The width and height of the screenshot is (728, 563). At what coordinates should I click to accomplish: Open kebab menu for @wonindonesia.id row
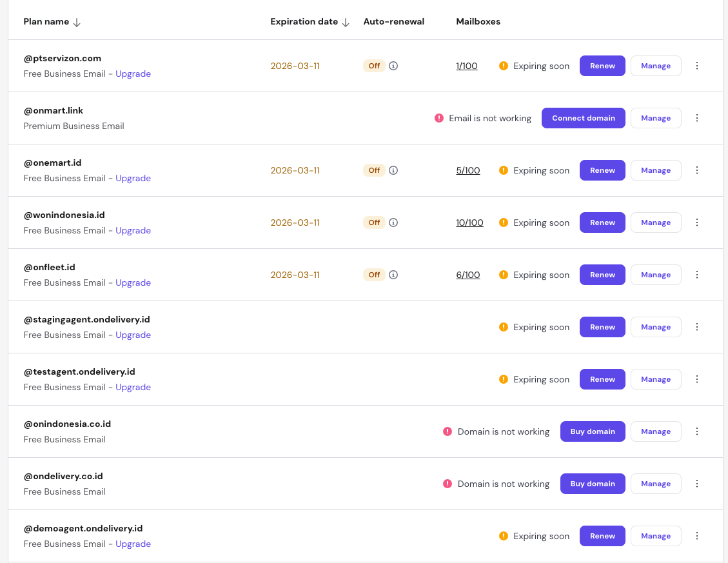click(x=696, y=222)
